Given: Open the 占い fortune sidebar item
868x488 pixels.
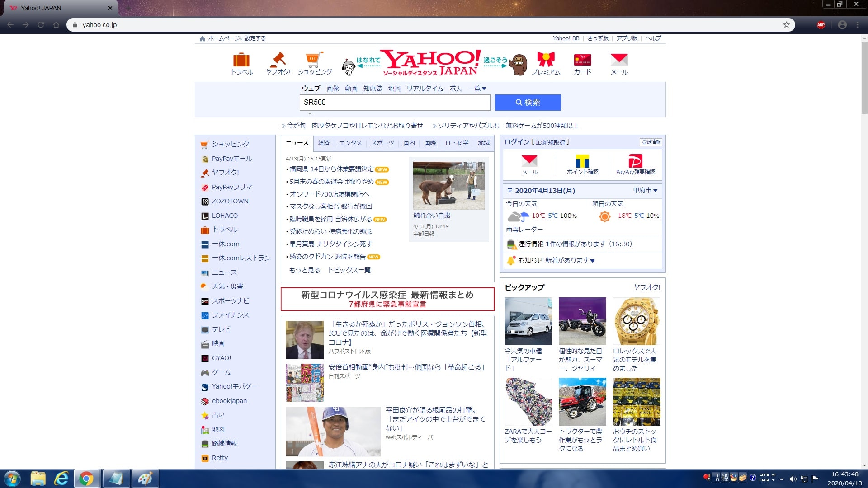Looking at the screenshot, I should (x=218, y=415).
